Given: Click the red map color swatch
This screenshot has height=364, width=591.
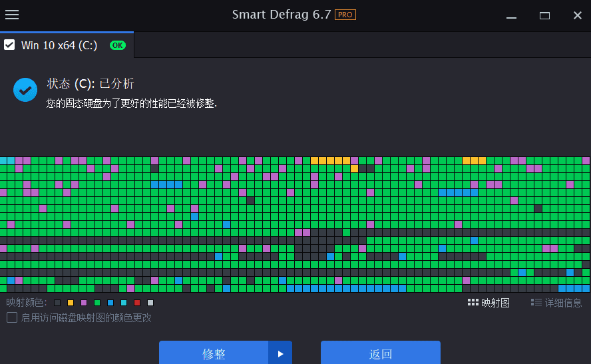Looking at the screenshot, I should 137,303.
